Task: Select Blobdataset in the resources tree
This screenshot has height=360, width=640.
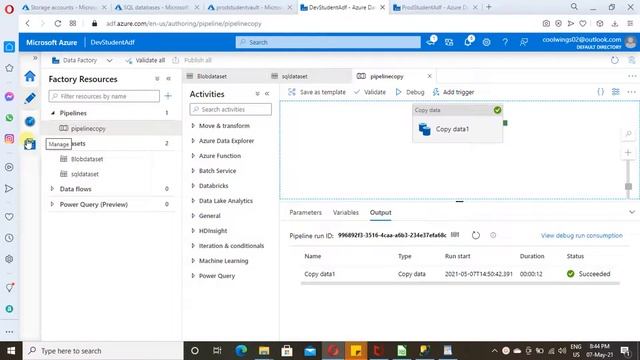Action: click(x=87, y=159)
